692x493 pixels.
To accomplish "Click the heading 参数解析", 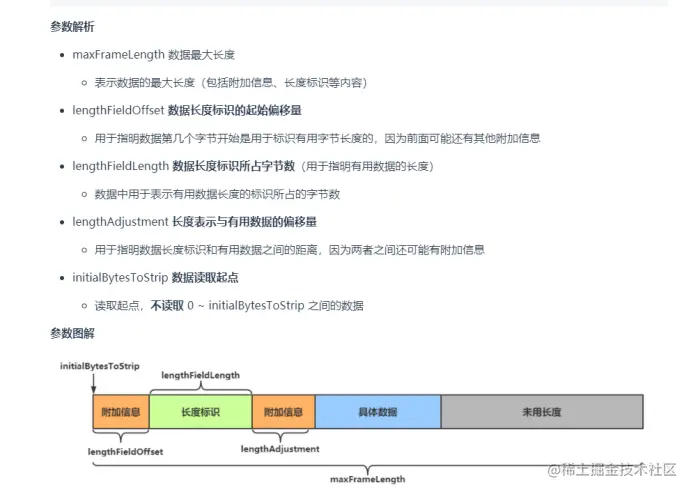I will pyautogui.click(x=72, y=27).
